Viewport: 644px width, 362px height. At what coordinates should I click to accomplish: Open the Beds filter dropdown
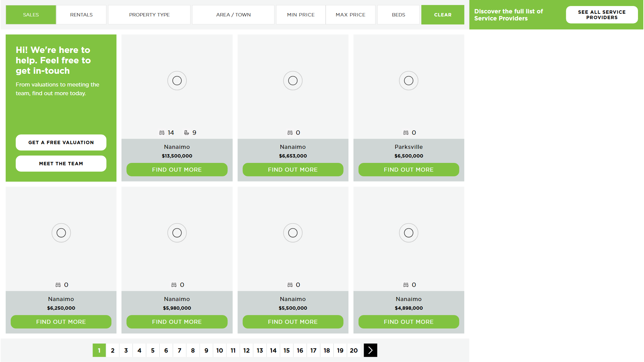coord(398,15)
